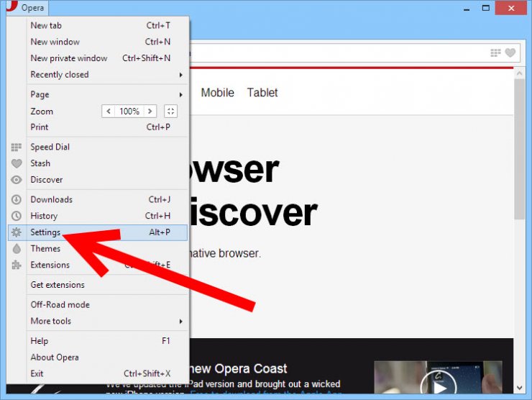Viewport: 532px width, 400px height.
Task: Open the Opera main menu button
Action: 27,7
